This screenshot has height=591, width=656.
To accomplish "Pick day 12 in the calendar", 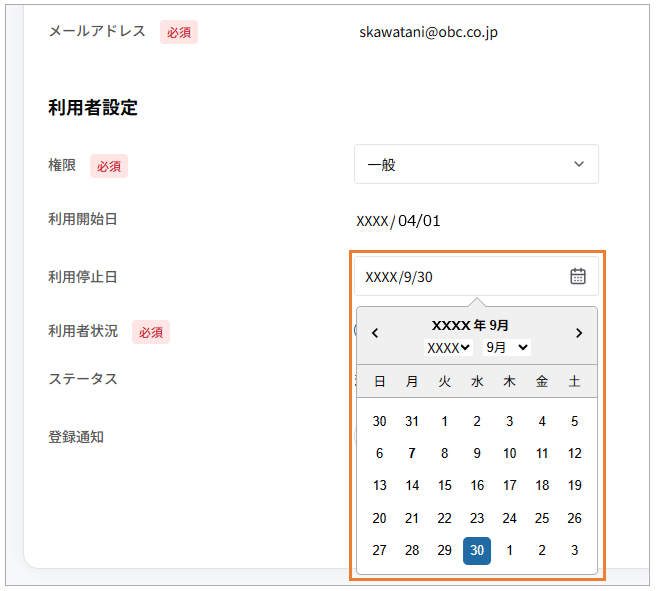I will pyautogui.click(x=574, y=453).
